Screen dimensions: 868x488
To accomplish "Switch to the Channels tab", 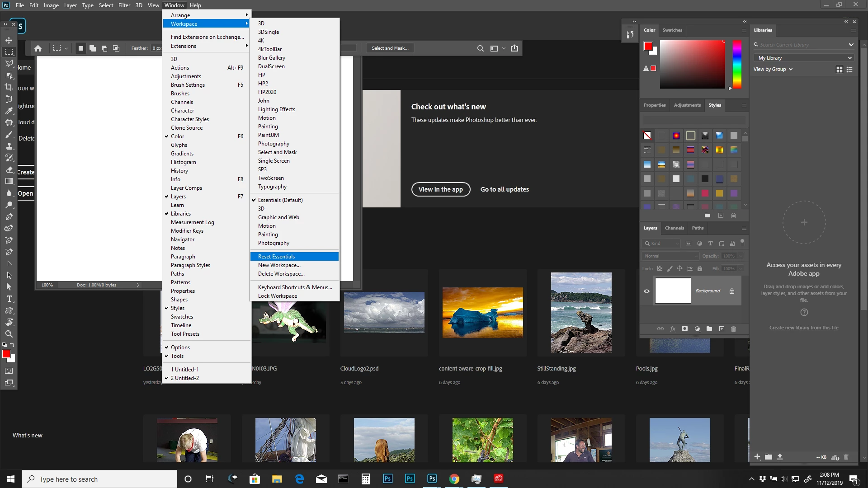I will [x=674, y=228].
